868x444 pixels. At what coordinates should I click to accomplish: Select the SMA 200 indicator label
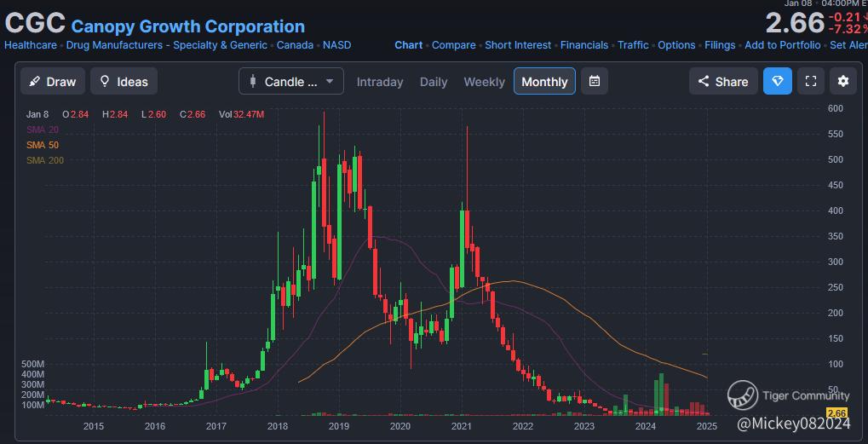tap(45, 160)
